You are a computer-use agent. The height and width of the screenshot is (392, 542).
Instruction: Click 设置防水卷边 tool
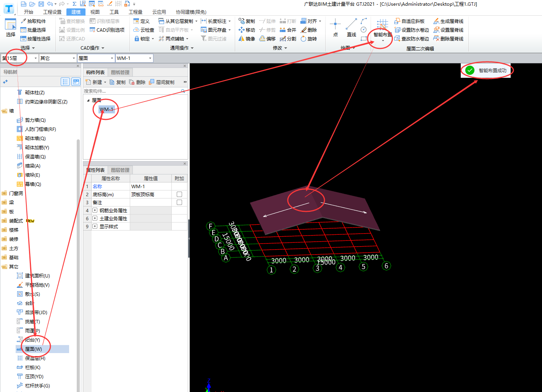pyautogui.click(x=412, y=30)
